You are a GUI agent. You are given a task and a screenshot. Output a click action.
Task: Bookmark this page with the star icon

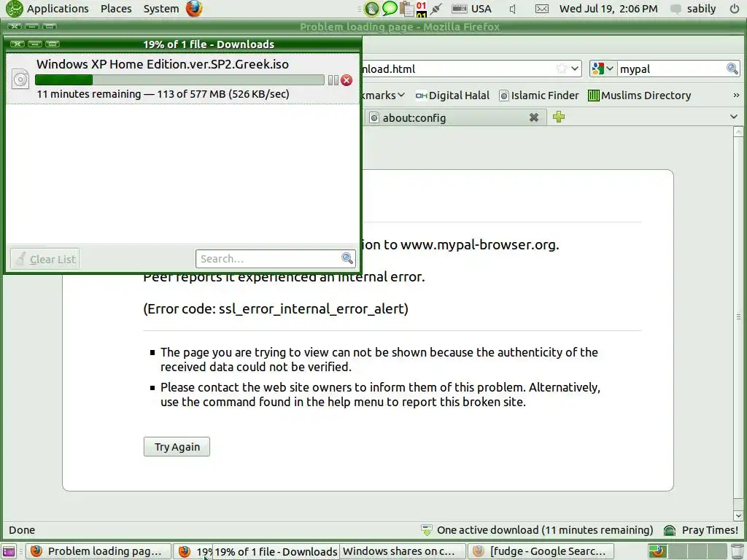(562, 69)
